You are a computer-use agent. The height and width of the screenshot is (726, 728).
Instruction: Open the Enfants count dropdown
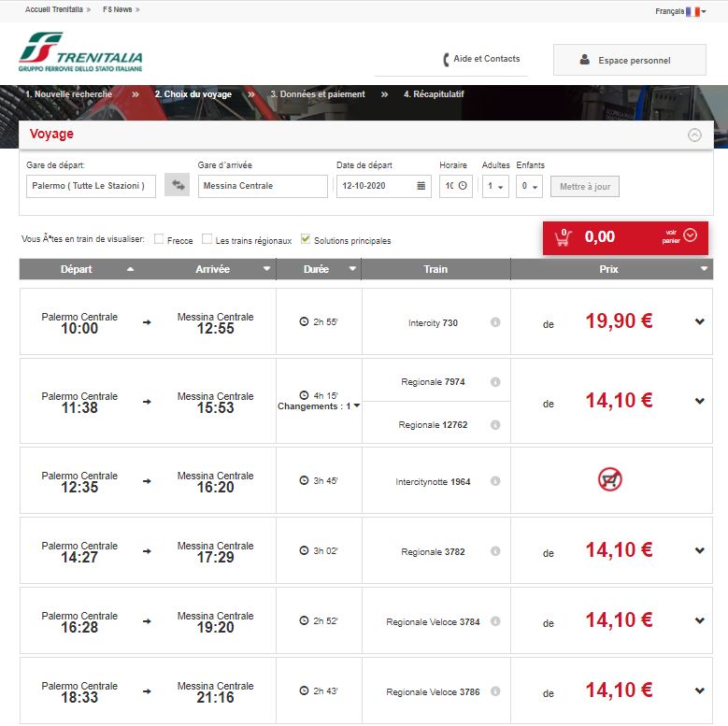tap(529, 186)
